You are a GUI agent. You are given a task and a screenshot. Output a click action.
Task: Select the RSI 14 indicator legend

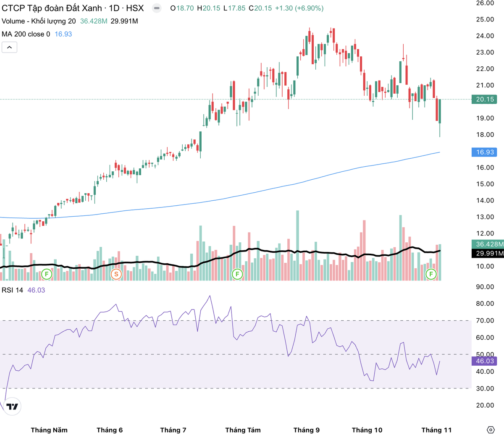(13, 290)
